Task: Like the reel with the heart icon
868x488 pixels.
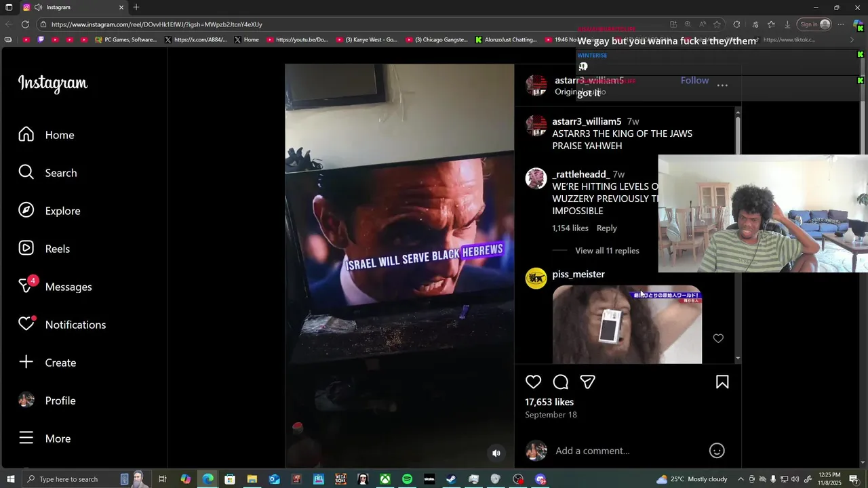Action: pyautogui.click(x=534, y=382)
